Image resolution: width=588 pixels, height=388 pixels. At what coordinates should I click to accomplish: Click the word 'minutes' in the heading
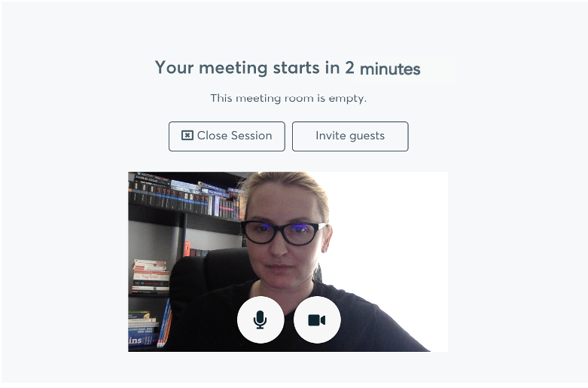click(x=390, y=69)
